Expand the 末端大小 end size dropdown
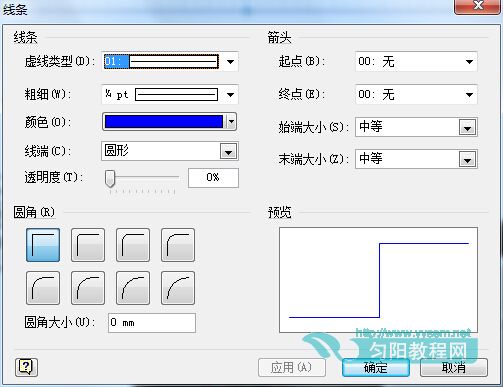The image size is (503, 387). [x=467, y=160]
